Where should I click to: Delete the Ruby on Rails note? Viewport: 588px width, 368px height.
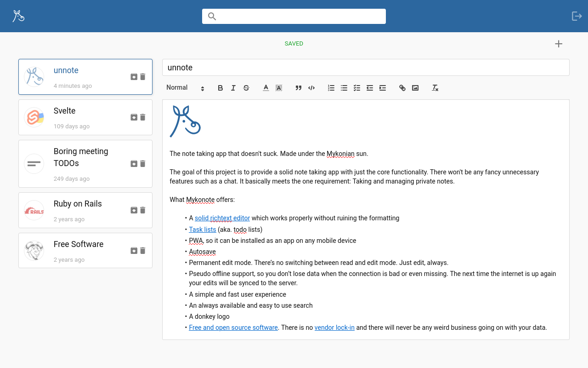pos(143,210)
